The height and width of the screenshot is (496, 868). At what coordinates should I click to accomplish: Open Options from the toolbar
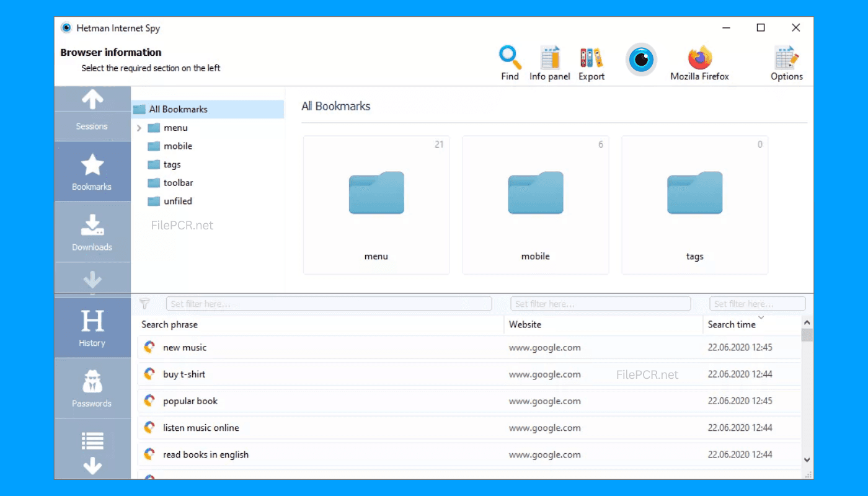click(787, 63)
